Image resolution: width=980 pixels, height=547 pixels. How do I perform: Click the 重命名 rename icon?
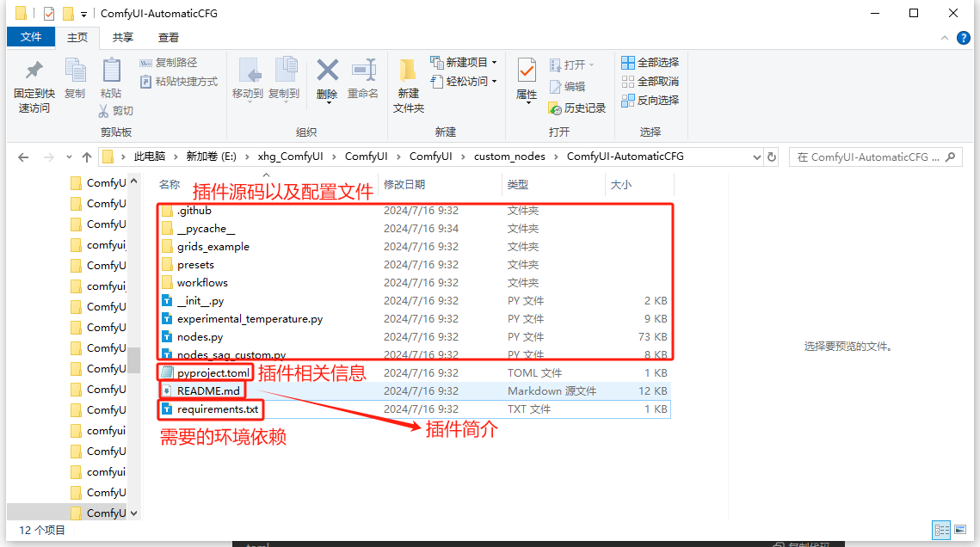[x=363, y=71]
